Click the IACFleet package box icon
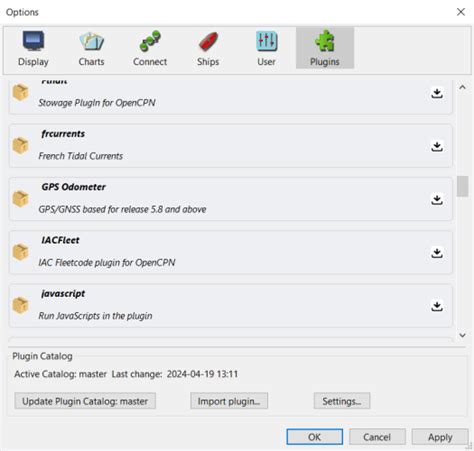The height and width of the screenshot is (451, 474). (x=21, y=252)
